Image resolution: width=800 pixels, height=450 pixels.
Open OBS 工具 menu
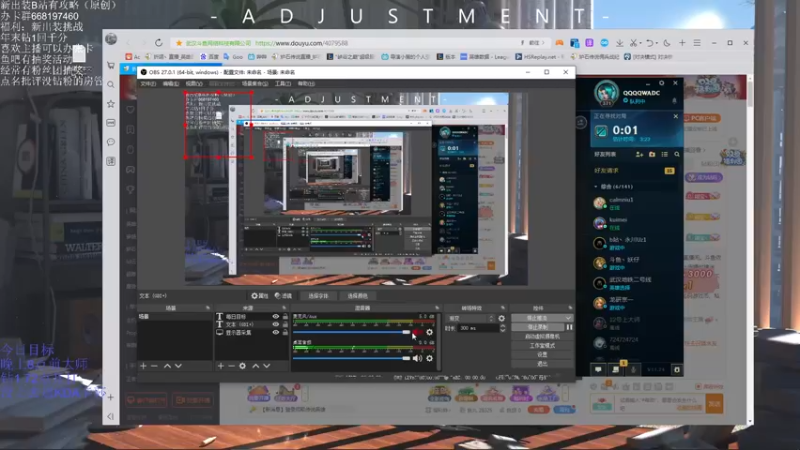click(x=283, y=84)
